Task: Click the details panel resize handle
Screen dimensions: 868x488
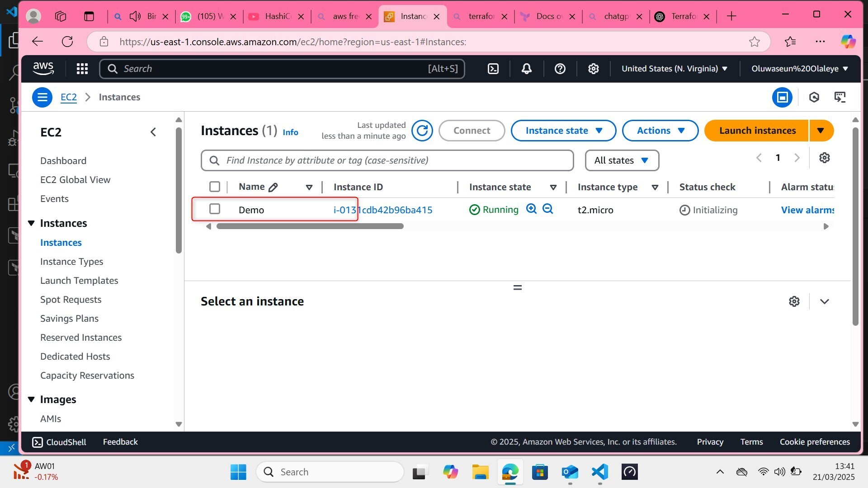Action: (x=518, y=287)
